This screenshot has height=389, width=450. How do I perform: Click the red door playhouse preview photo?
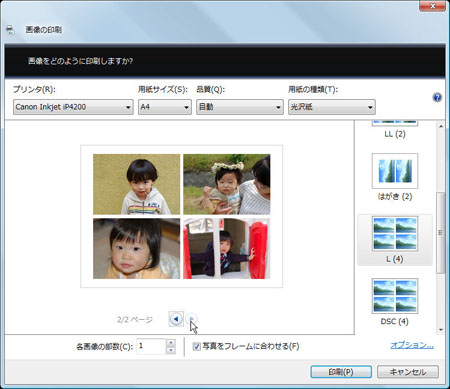227,249
